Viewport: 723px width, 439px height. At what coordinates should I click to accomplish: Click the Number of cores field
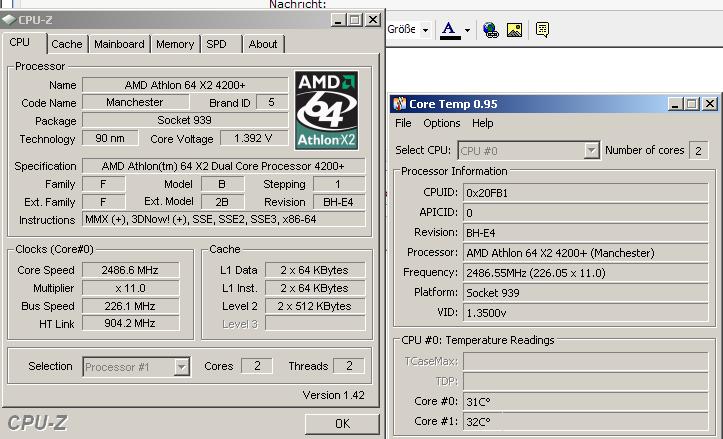[699, 150]
